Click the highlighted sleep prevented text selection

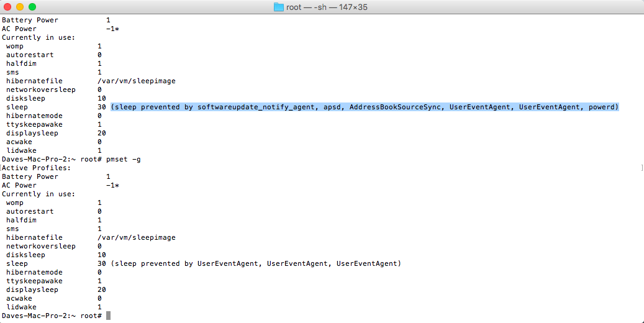[365, 107]
